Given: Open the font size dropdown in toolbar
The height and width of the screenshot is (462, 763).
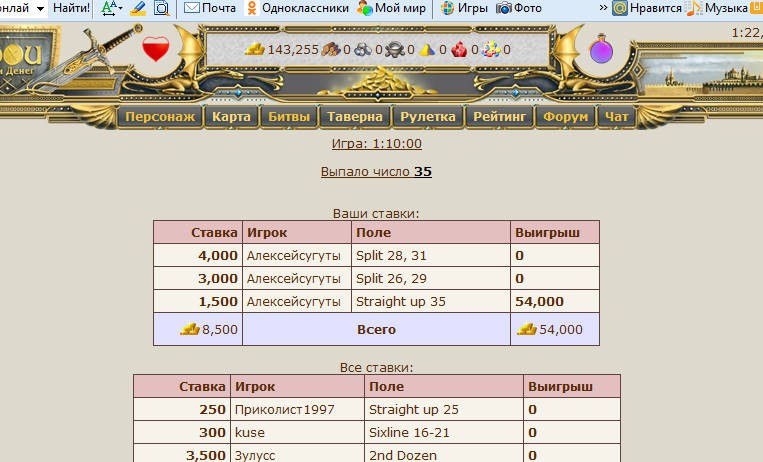Looking at the screenshot, I should pos(110,8).
